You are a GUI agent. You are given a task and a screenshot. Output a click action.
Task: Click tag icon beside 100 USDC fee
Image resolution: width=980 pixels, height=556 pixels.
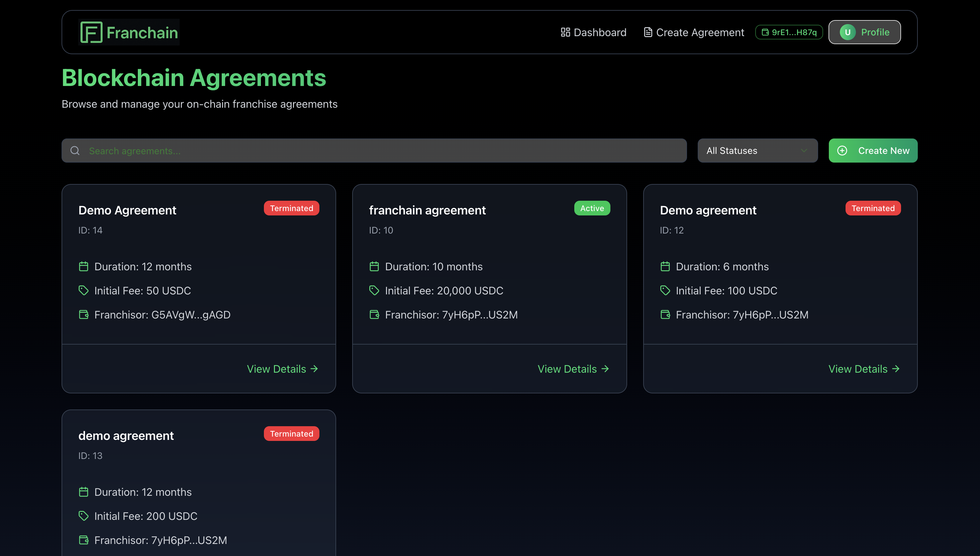coord(665,290)
